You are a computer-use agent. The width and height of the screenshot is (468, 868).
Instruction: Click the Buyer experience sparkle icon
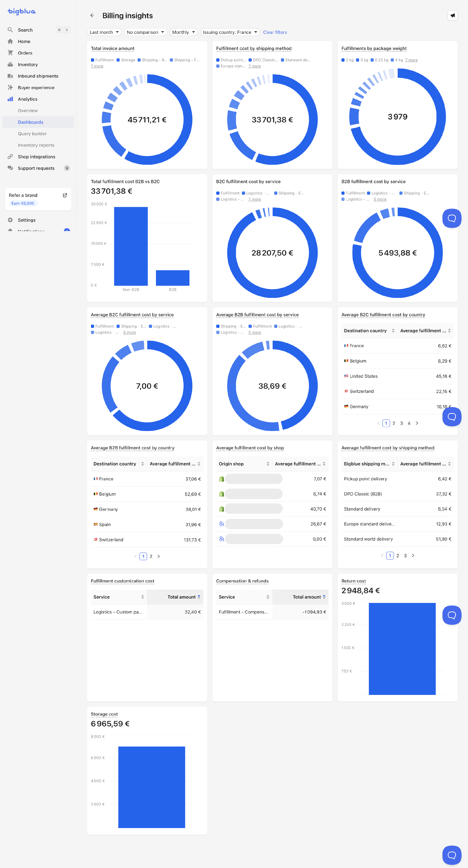[10, 88]
